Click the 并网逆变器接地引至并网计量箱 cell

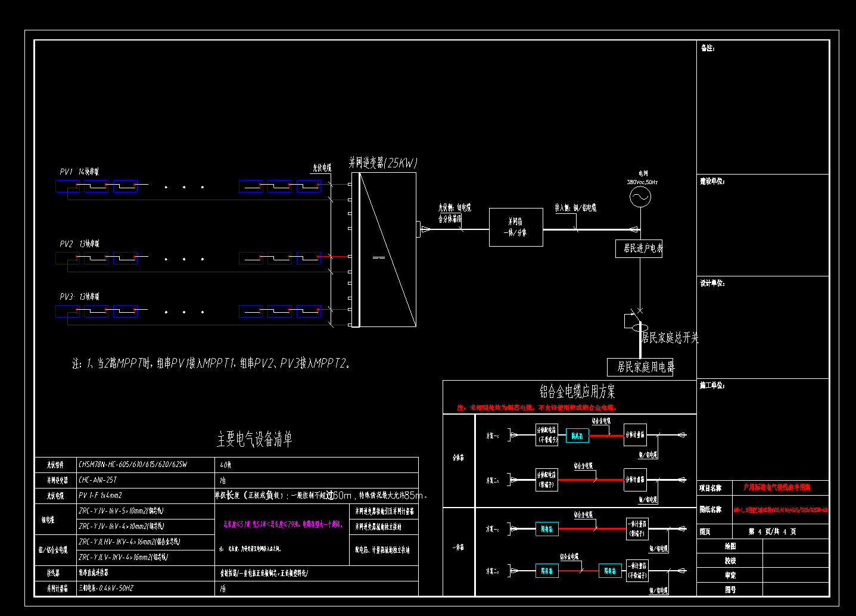[384, 511]
